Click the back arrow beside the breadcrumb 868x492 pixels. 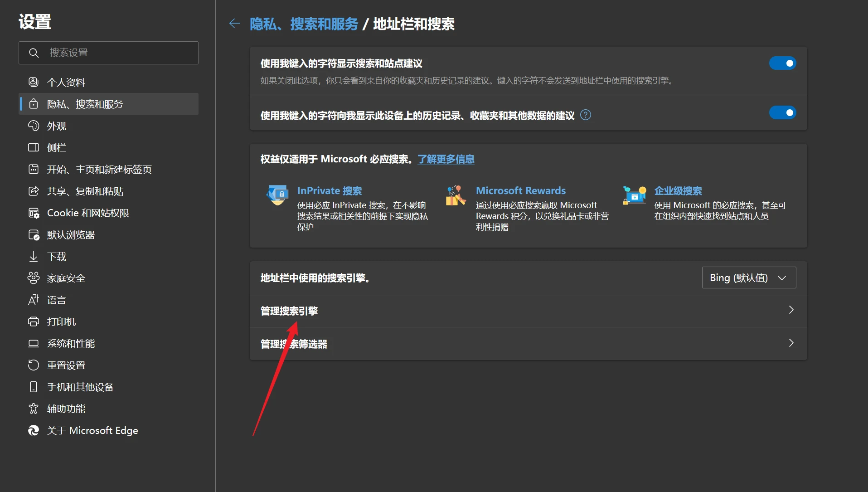click(234, 24)
